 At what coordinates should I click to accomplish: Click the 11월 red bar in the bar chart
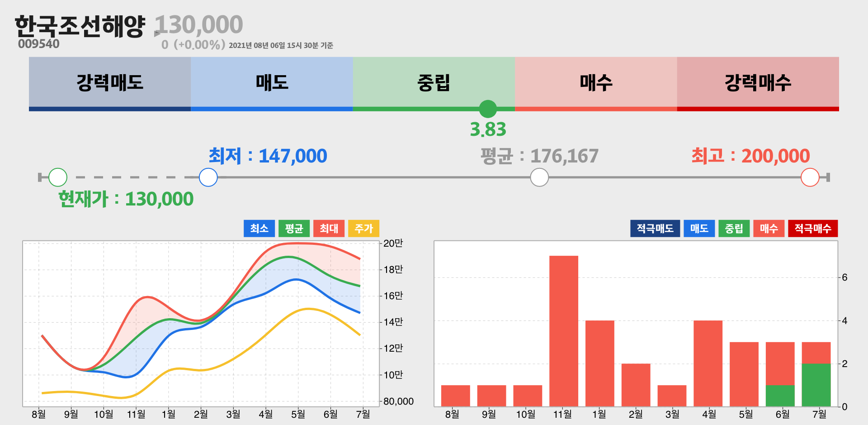(564, 331)
